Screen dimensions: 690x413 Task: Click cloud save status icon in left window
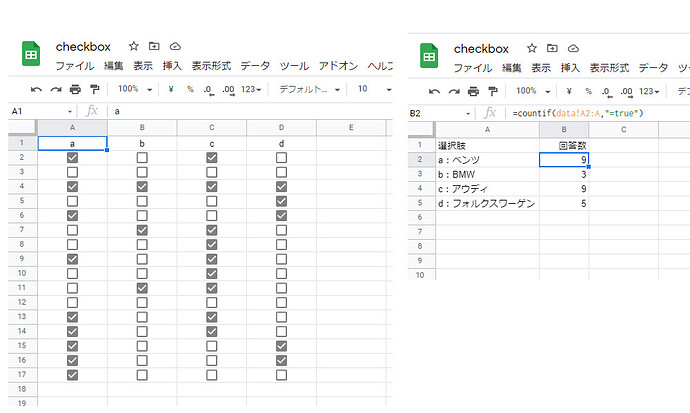coord(175,46)
